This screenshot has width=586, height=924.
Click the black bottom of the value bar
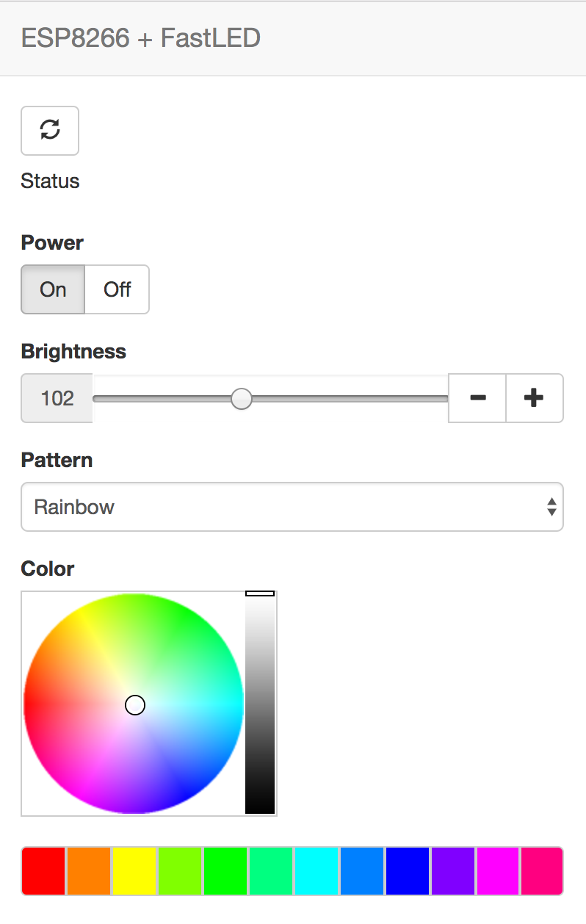260,806
